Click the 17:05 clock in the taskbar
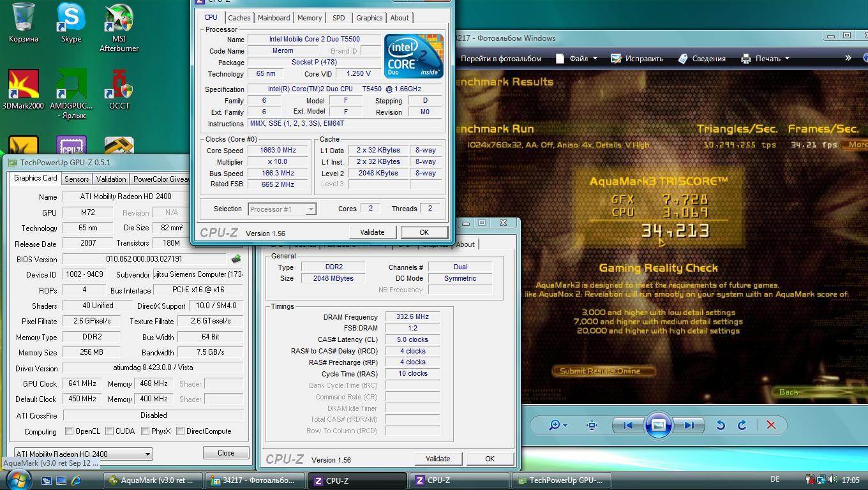This screenshot has height=490, width=868. click(850, 480)
